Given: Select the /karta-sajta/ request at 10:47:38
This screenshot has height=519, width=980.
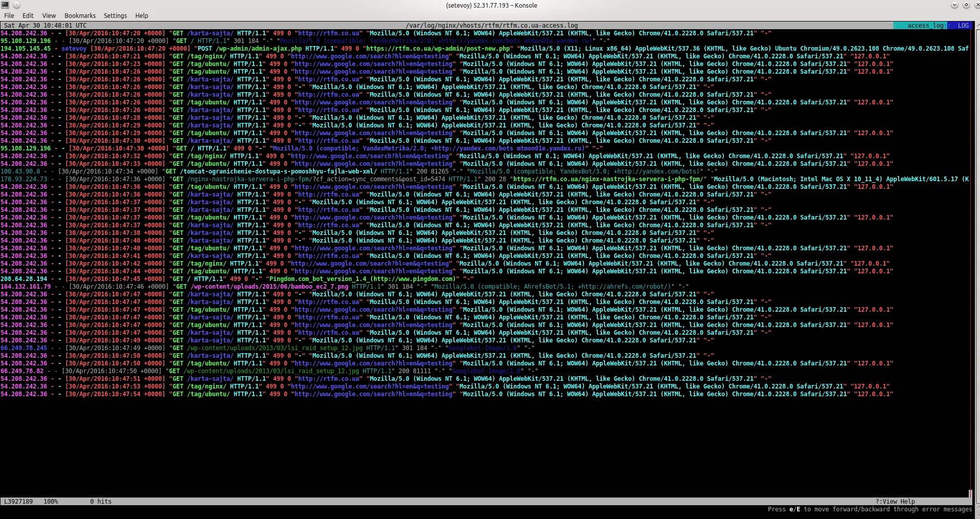Looking at the screenshot, I should 357,233.
